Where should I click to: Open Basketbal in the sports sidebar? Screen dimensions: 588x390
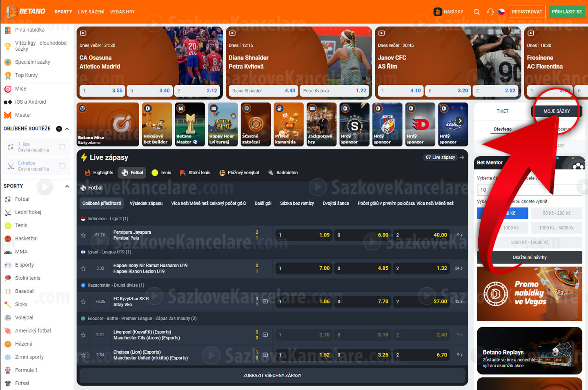point(26,238)
